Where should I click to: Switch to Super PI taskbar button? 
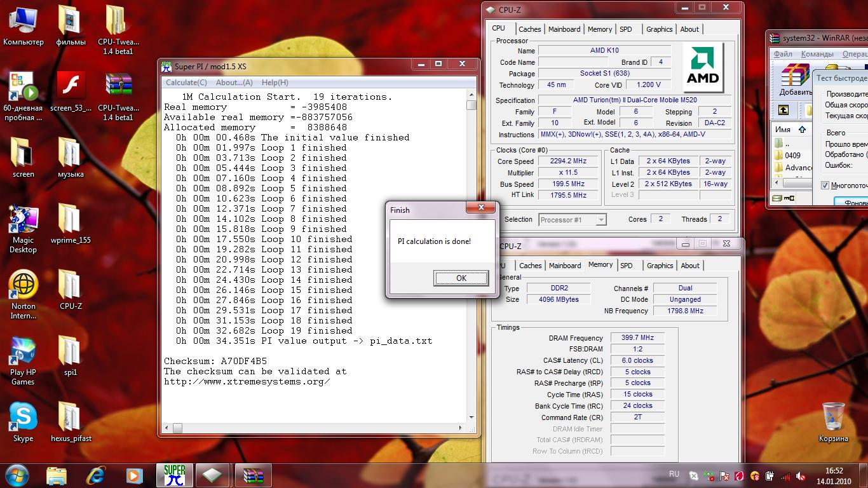(174, 475)
